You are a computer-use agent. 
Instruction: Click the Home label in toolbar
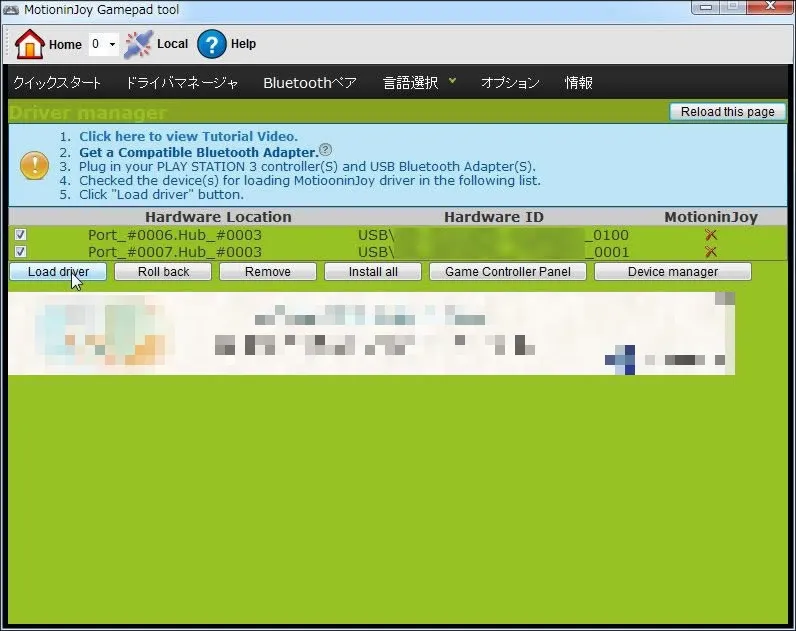coord(65,45)
